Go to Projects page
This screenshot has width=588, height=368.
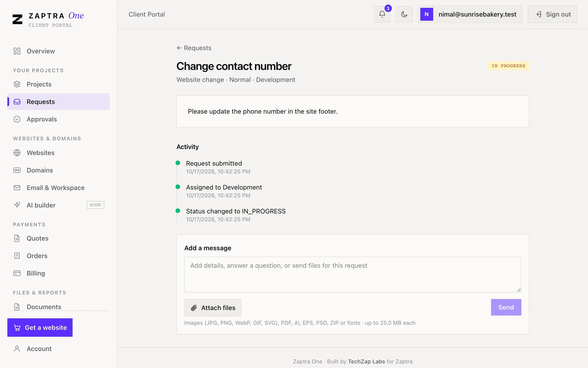59,84
